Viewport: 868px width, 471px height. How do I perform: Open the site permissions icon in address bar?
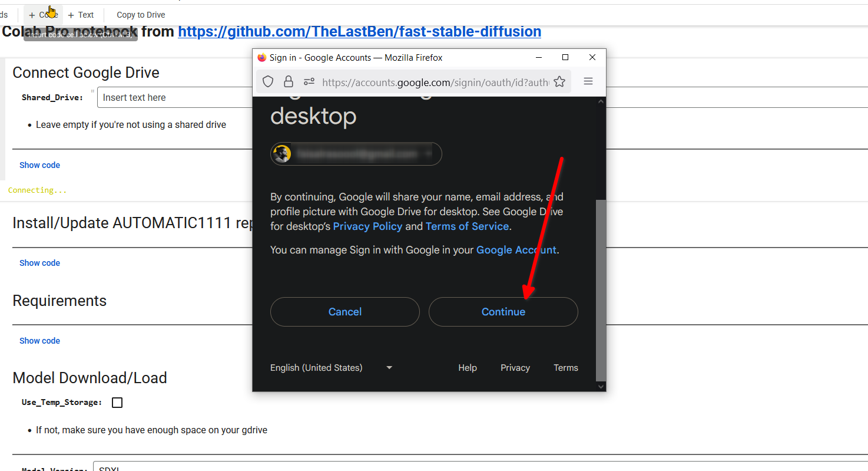309,81
